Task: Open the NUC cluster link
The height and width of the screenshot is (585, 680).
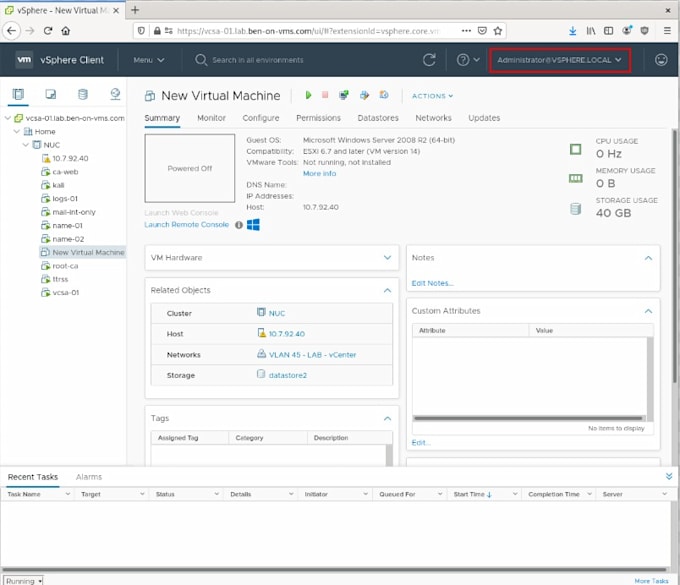Action: (277, 313)
